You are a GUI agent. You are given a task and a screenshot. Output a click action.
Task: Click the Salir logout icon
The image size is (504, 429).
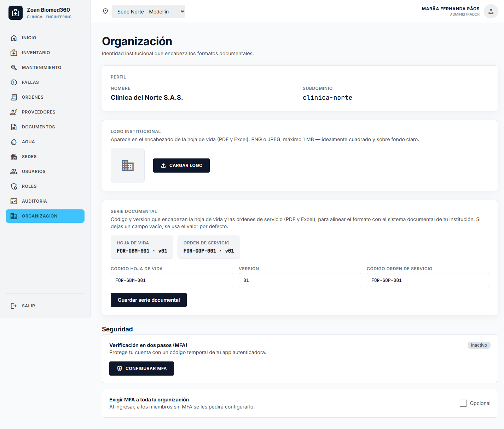(14, 306)
